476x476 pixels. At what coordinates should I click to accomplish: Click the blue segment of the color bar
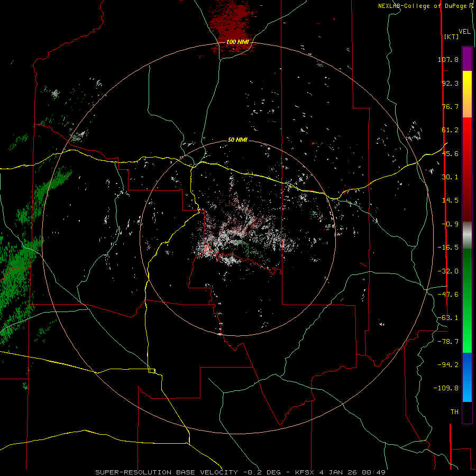[467, 377]
